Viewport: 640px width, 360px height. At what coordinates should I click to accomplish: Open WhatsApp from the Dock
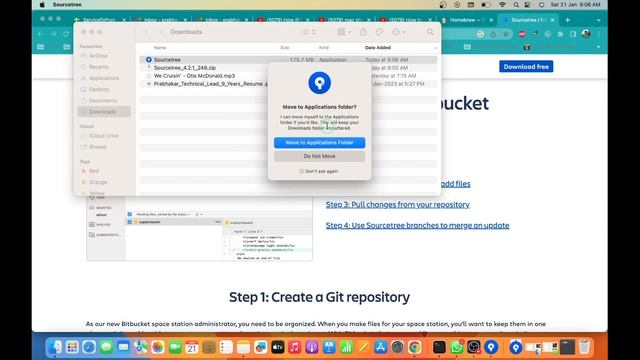click(x=457, y=347)
